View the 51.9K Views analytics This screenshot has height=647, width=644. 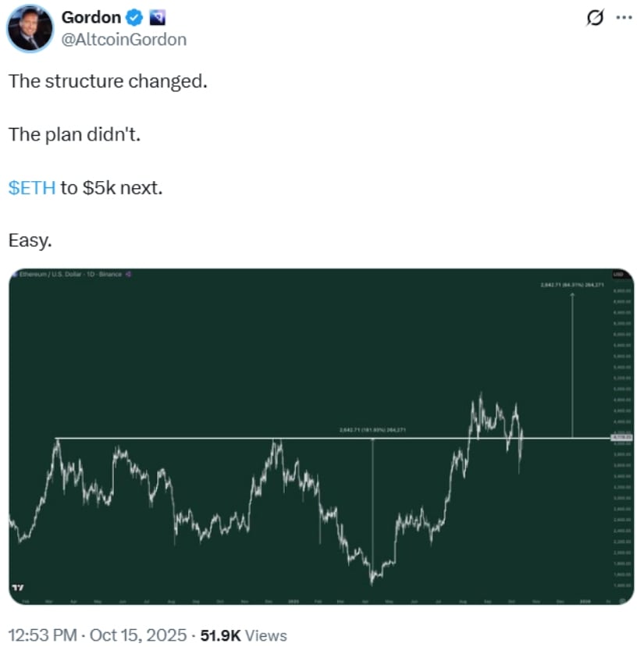(243, 635)
